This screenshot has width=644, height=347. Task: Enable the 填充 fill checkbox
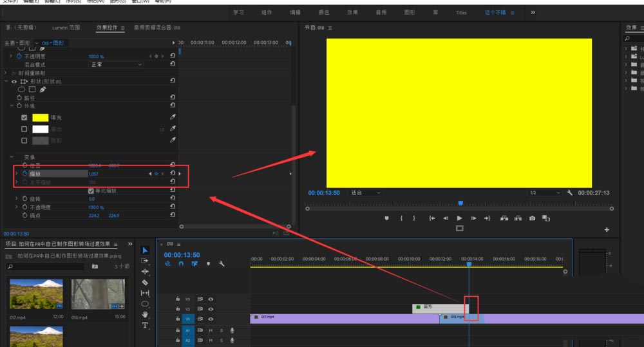pyautogui.click(x=24, y=117)
